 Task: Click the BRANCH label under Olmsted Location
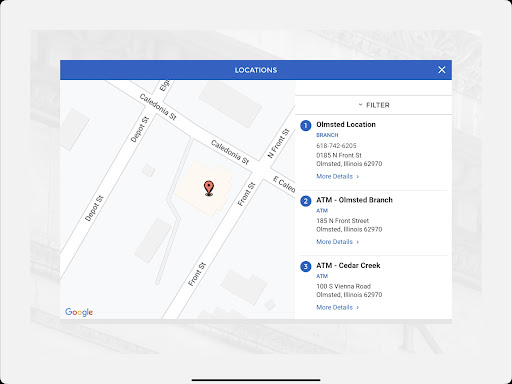[327, 135]
